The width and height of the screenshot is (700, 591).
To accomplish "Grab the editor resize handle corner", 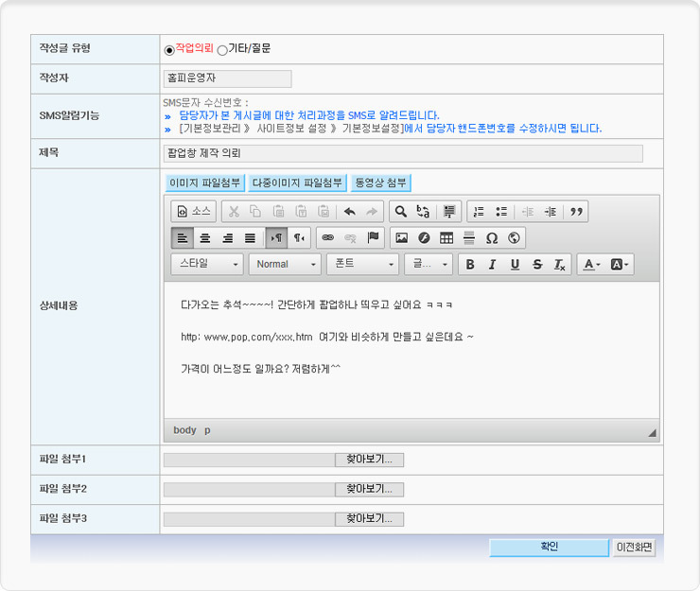I will coord(653,432).
